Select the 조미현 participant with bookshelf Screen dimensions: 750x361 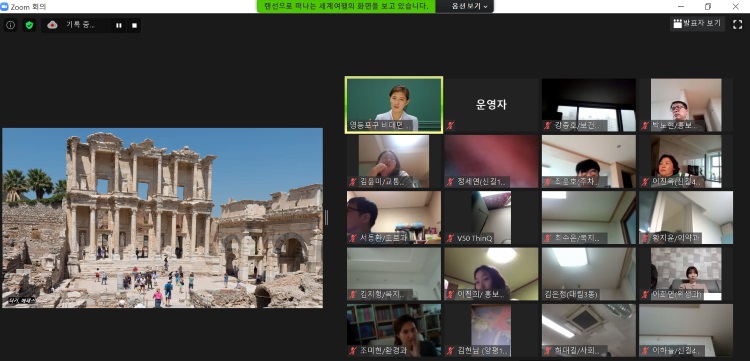[394, 330]
